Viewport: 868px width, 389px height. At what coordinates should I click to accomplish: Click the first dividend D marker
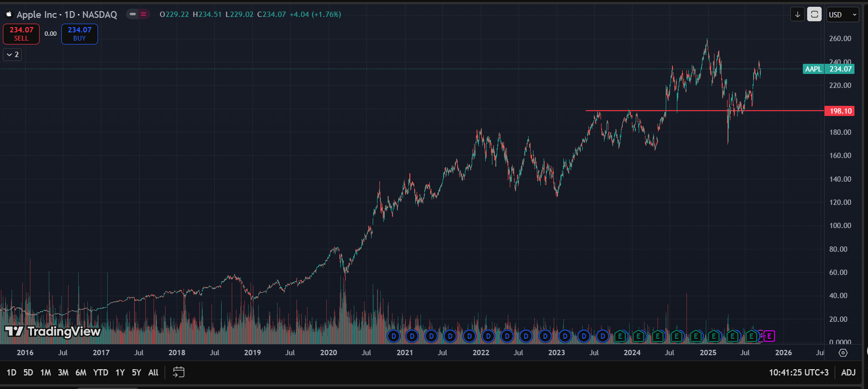tap(394, 336)
